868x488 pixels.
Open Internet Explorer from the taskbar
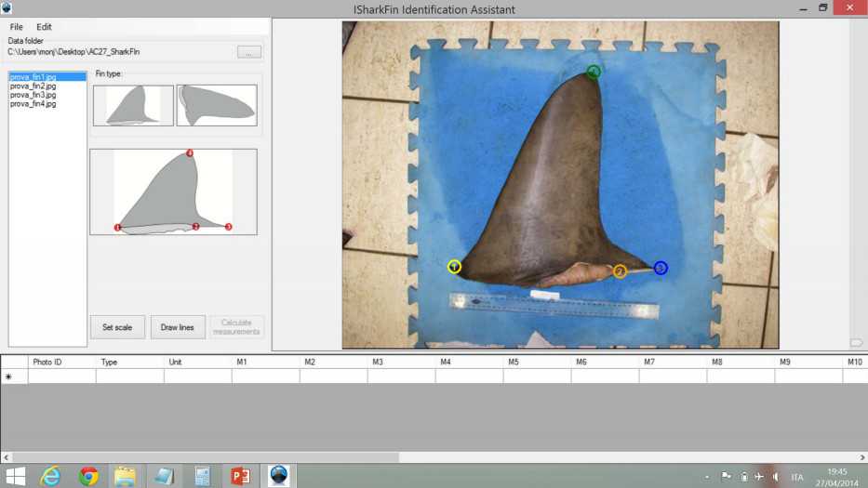(x=50, y=476)
